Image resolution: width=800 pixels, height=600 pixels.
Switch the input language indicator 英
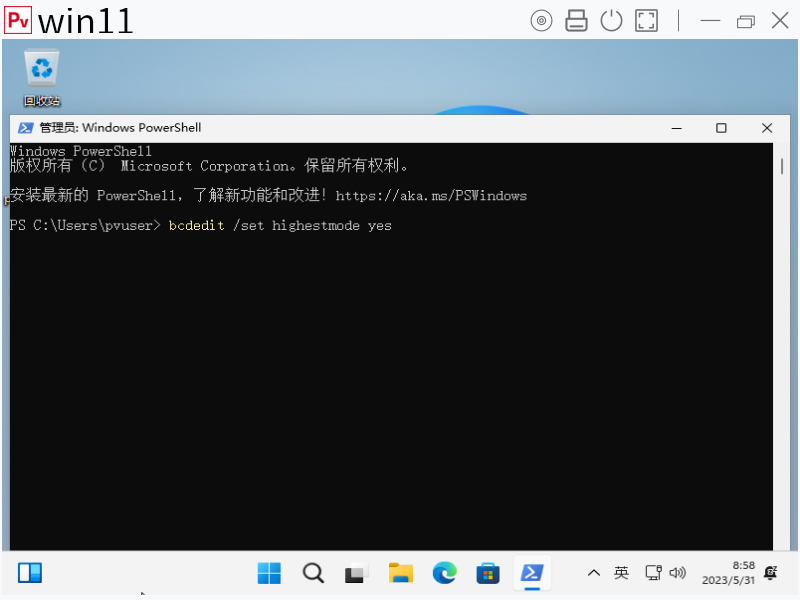click(621, 572)
